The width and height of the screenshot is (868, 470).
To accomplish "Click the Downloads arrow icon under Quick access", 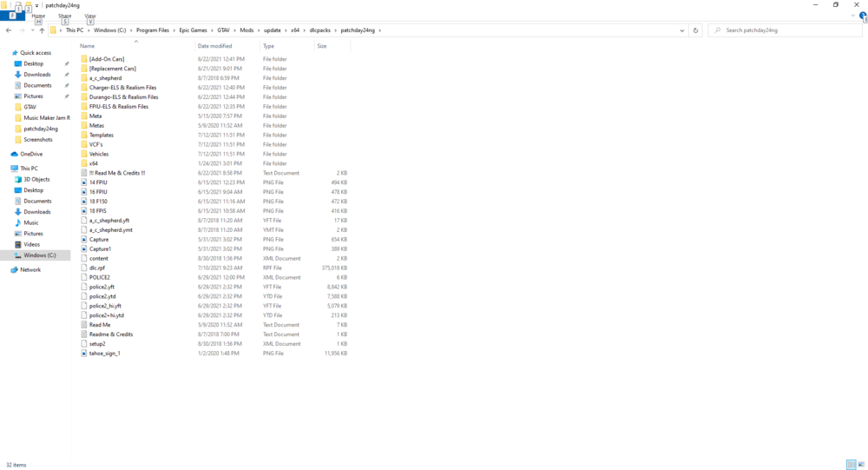I will [x=18, y=74].
